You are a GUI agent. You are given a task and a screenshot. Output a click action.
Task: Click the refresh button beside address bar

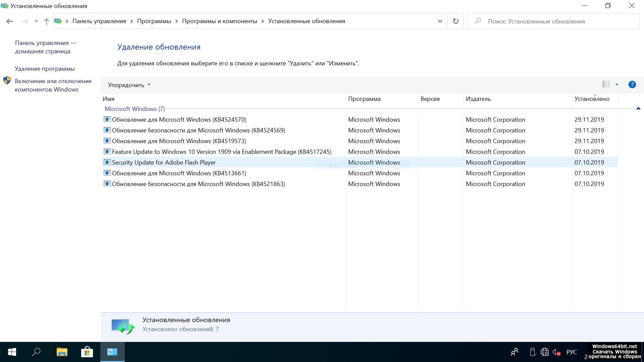(455, 21)
